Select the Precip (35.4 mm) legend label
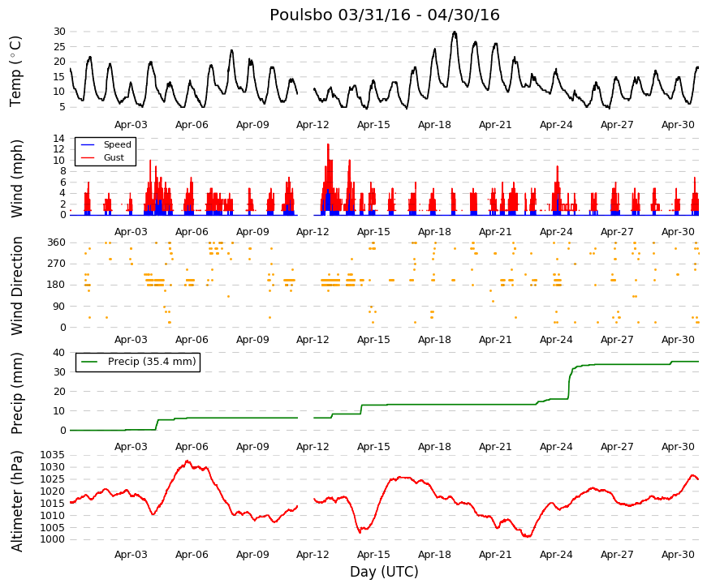This screenshot has height=588, width=707. pyautogui.click(x=152, y=362)
